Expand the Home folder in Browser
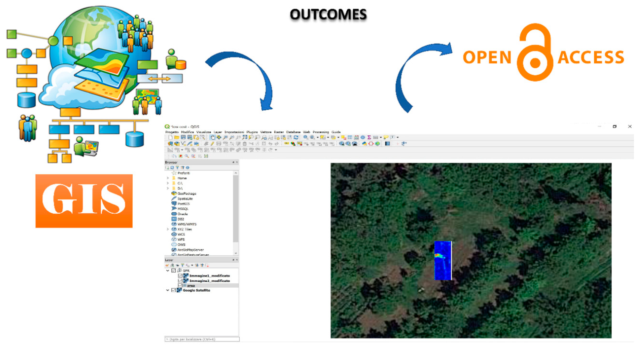 (168, 178)
